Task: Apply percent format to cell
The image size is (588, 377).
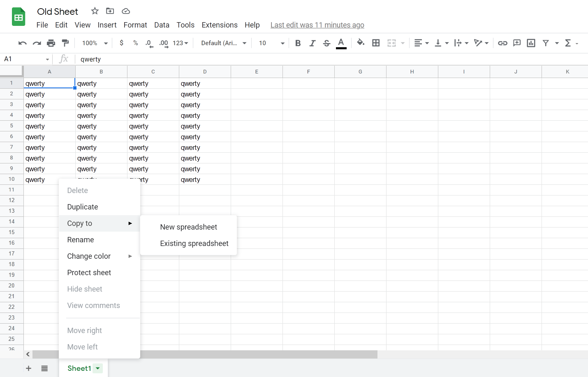Action: (x=136, y=43)
